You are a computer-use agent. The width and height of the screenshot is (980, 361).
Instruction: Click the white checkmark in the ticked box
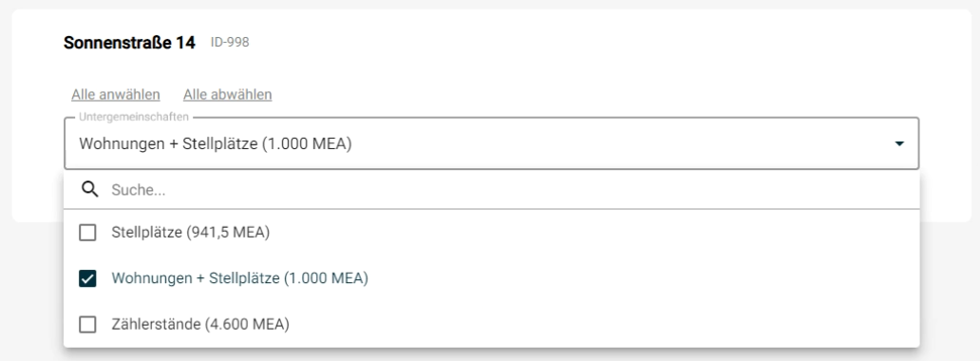[x=87, y=278]
